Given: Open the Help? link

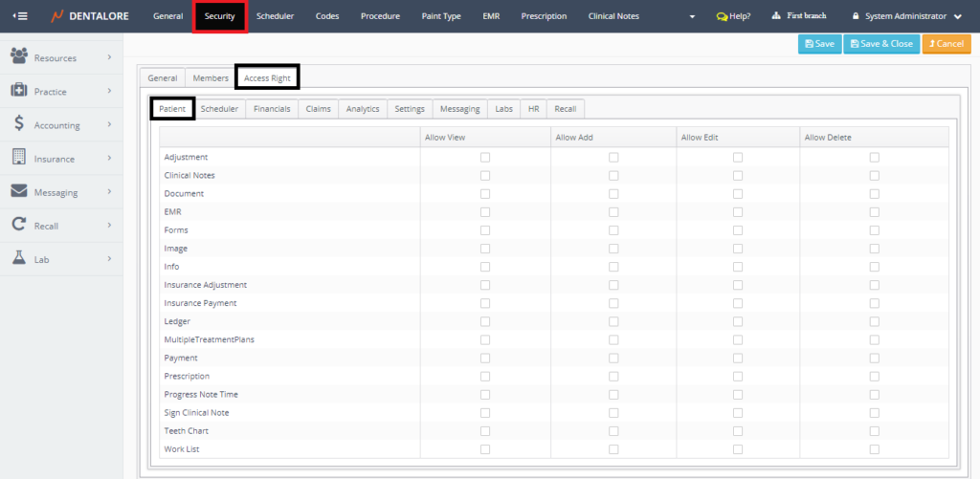Looking at the screenshot, I should (734, 16).
